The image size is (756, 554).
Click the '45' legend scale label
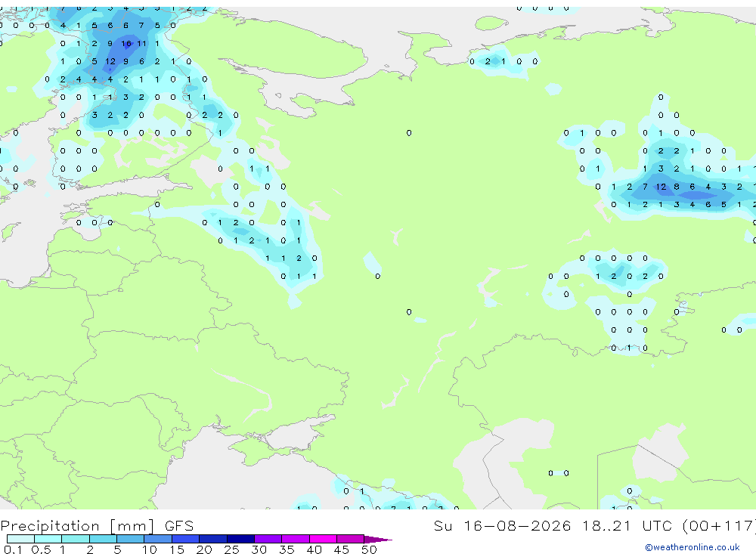coord(342,549)
